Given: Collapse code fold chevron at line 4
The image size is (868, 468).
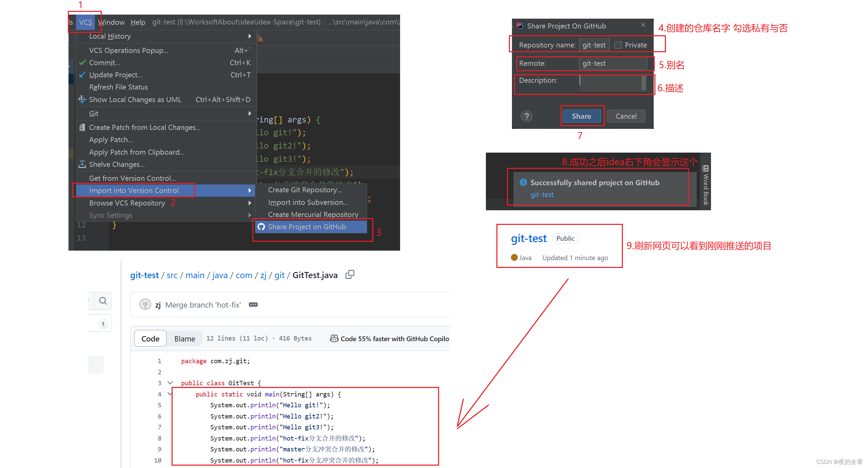Looking at the screenshot, I should click(x=170, y=394).
